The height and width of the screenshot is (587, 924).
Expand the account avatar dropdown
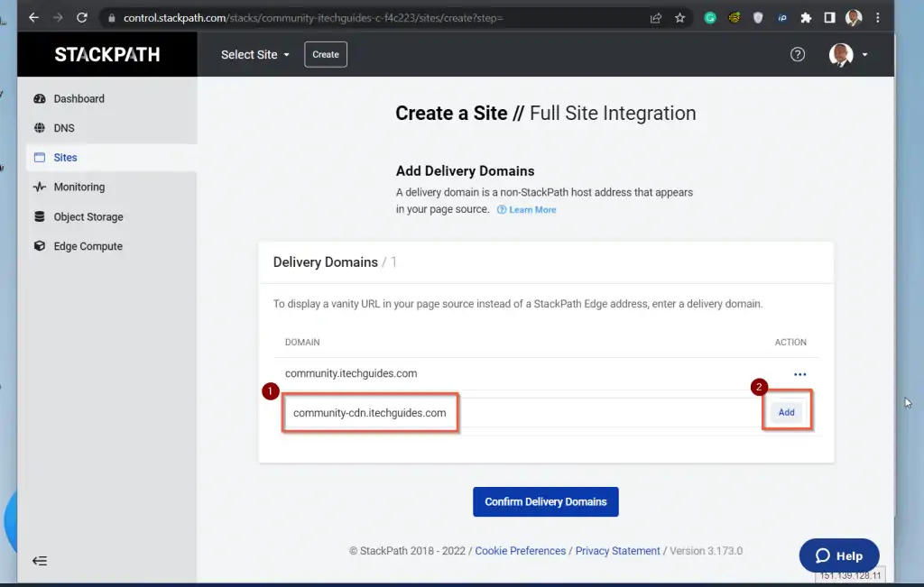(845, 54)
